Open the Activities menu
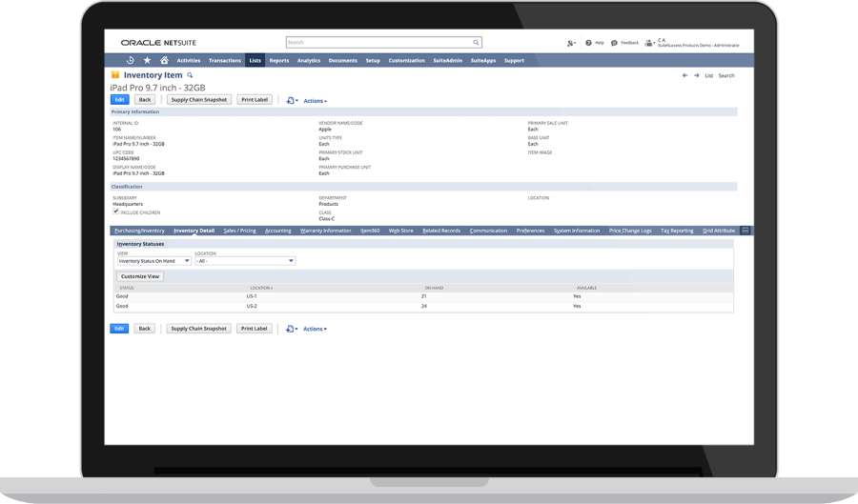 (188, 60)
